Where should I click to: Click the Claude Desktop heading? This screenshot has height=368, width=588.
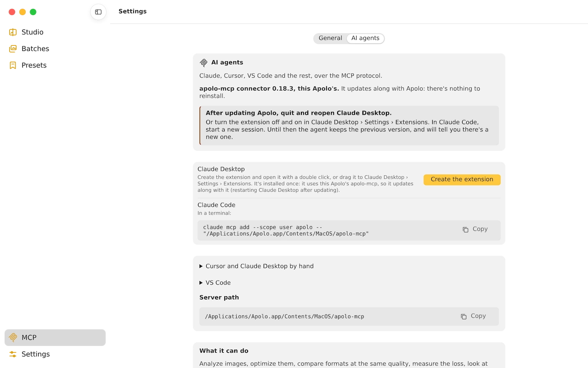(221, 169)
